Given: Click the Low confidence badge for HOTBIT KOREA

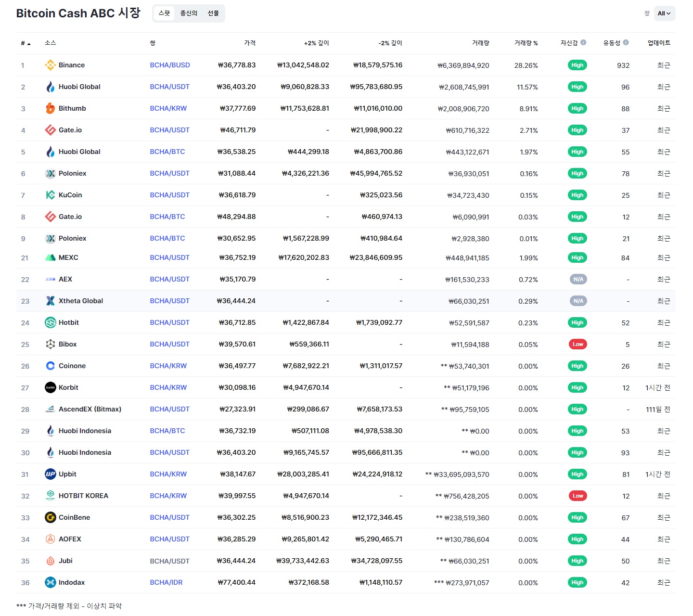Looking at the screenshot, I should pos(577,496).
